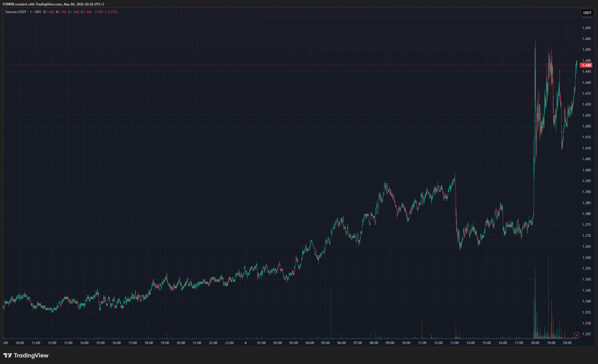Click the -0.001 (-0.07%) change value

pos(106,12)
